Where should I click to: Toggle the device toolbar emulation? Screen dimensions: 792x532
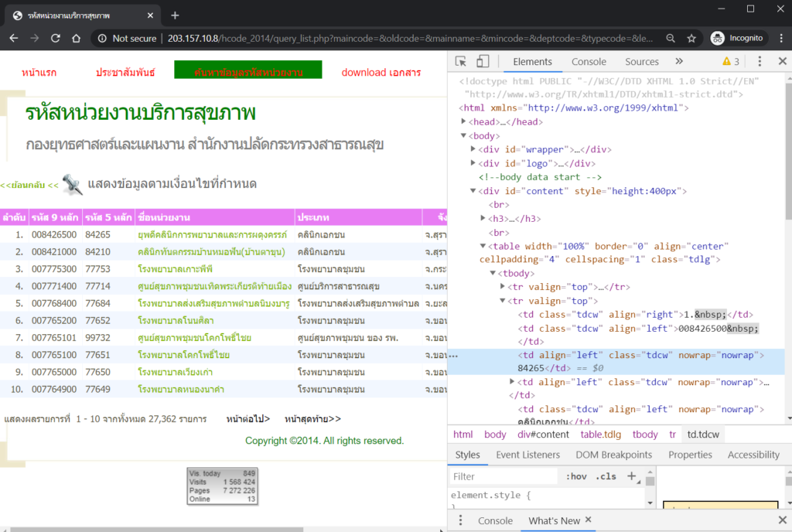coord(483,62)
